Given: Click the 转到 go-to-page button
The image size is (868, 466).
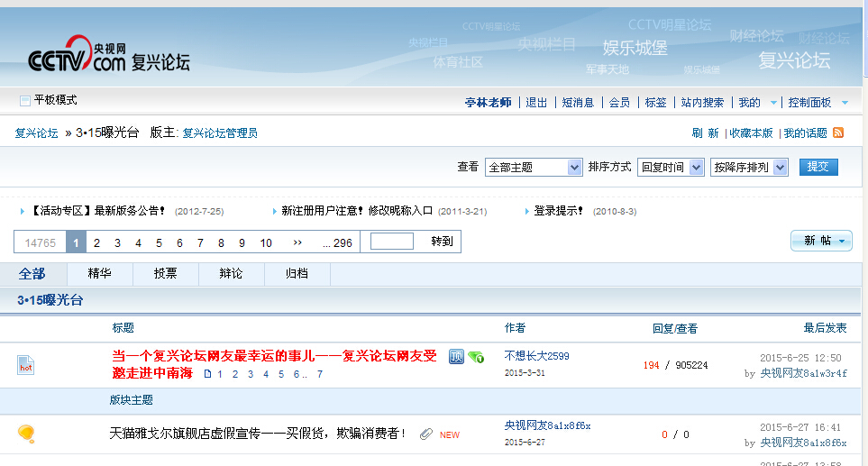Looking at the screenshot, I should [x=442, y=242].
